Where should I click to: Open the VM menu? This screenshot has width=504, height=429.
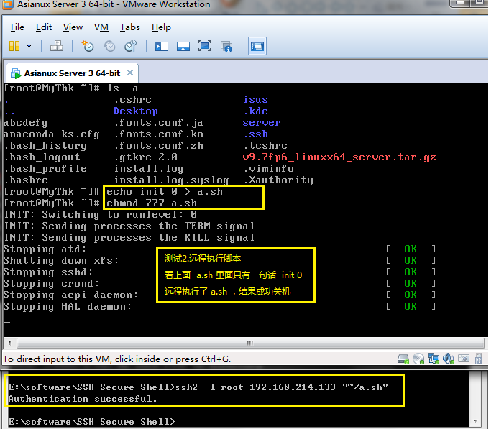coord(101,27)
